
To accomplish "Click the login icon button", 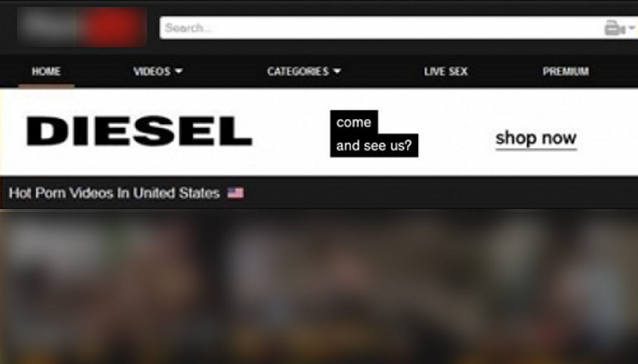I will 613,27.
